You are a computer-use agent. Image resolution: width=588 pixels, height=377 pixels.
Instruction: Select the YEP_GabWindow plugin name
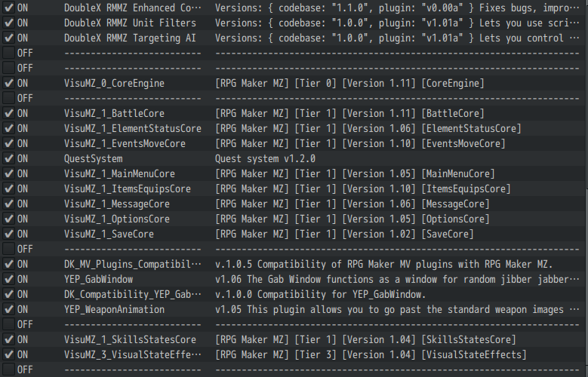[98, 279]
